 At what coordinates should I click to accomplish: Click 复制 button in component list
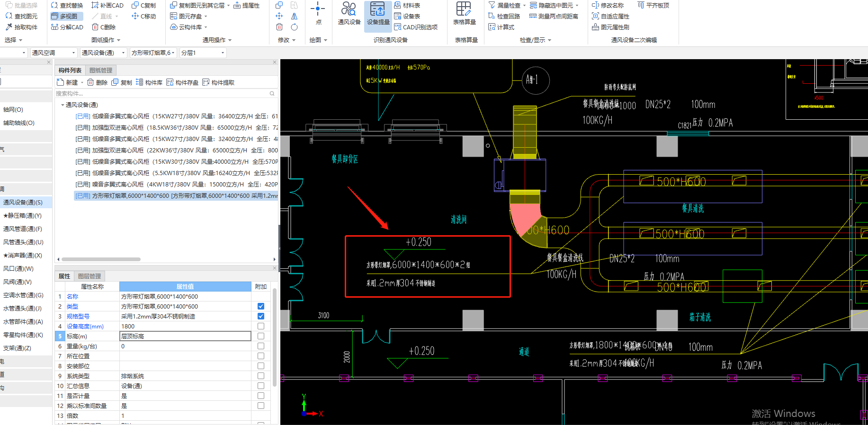point(122,82)
